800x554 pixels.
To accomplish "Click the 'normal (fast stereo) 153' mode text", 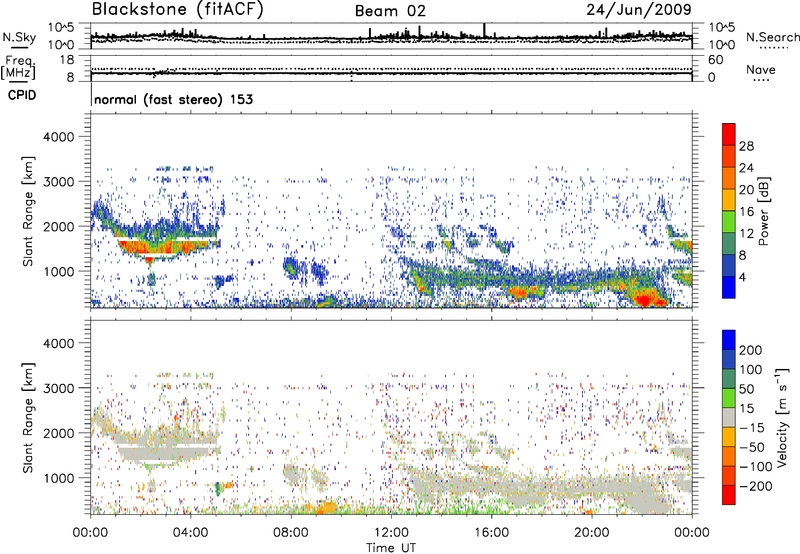I will click(x=173, y=99).
